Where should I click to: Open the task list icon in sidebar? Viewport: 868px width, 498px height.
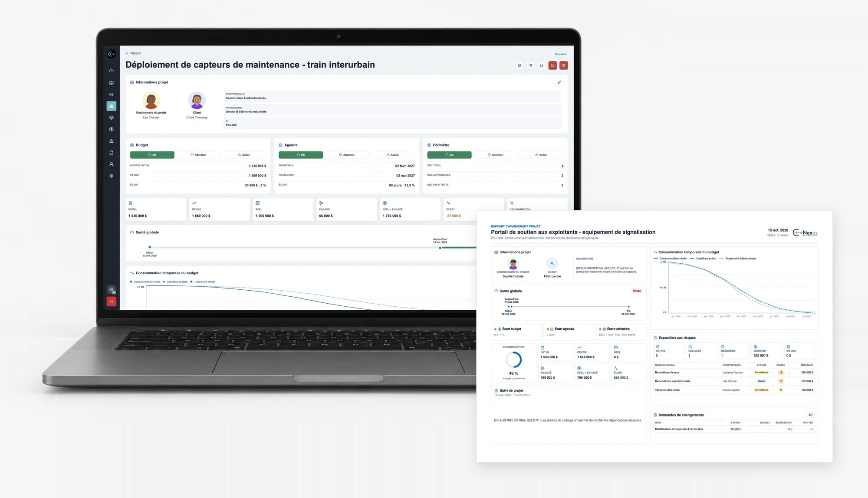tap(112, 94)
